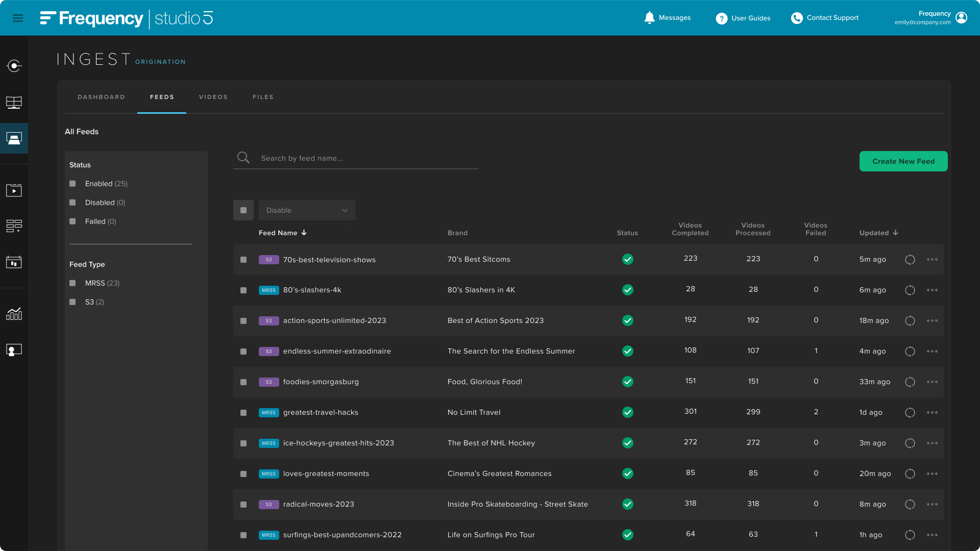Sort by Feed Name column arrow

pyautogui.click(x=304, y=233)
